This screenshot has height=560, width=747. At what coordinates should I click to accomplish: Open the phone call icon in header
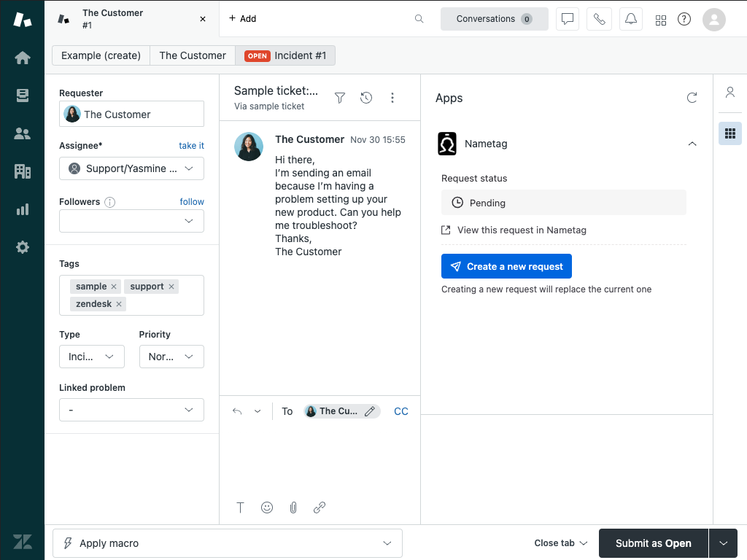tap(599, 19)
